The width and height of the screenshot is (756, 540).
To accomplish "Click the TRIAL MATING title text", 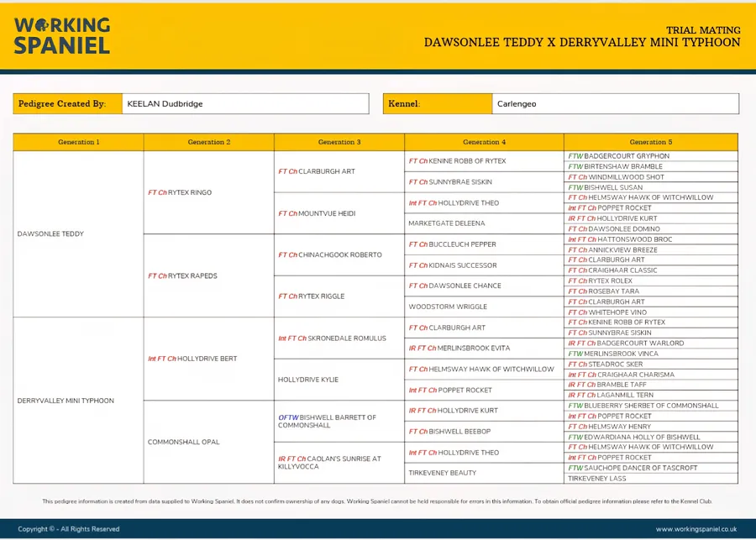I will point(702,29).
